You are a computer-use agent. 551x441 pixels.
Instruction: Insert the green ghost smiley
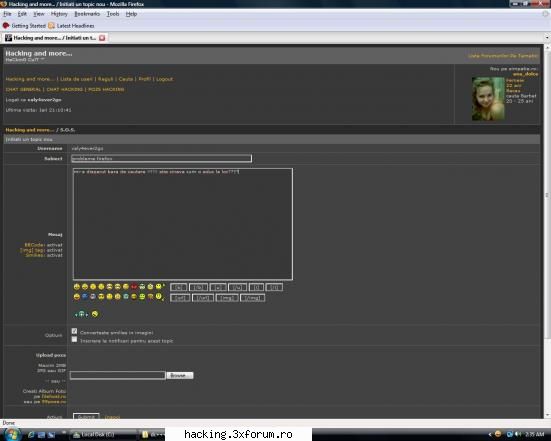coord(81,314)
